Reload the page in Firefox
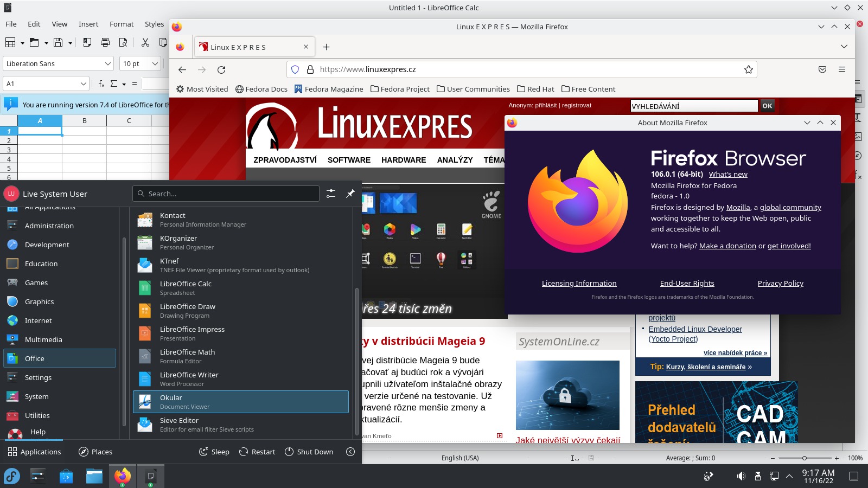The height and width of the screenshot is (488, 868). [x=221, y=69]
